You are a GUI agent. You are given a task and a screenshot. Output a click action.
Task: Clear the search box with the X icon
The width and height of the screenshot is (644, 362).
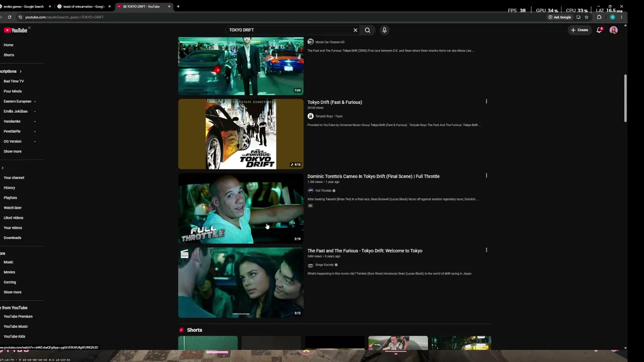[355, 30]
